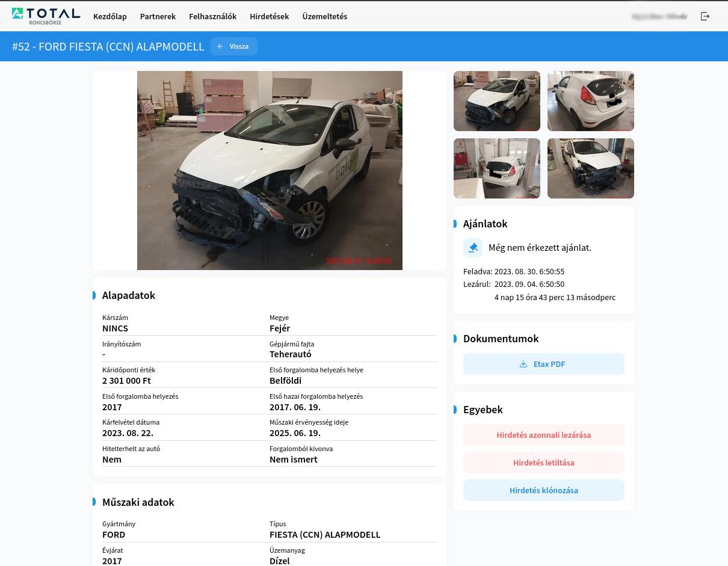Screen dimensions: 728x566
Task: Click the Vissza button in the blue header
Action: (x=233, y=46)
